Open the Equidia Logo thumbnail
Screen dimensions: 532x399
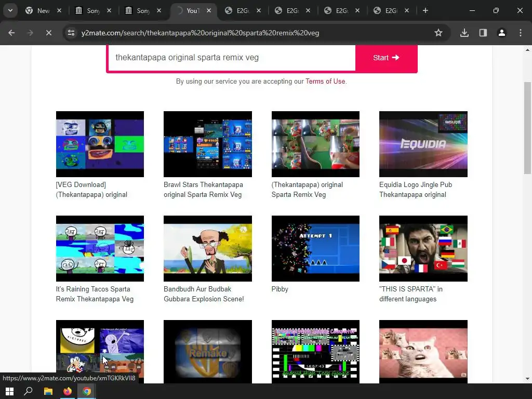[423, 144]
